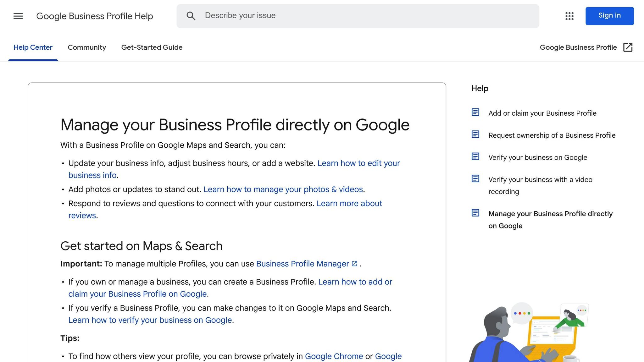Click the illustration of person at laptop
The image size is (644, 362).
(x=529, y=332)
